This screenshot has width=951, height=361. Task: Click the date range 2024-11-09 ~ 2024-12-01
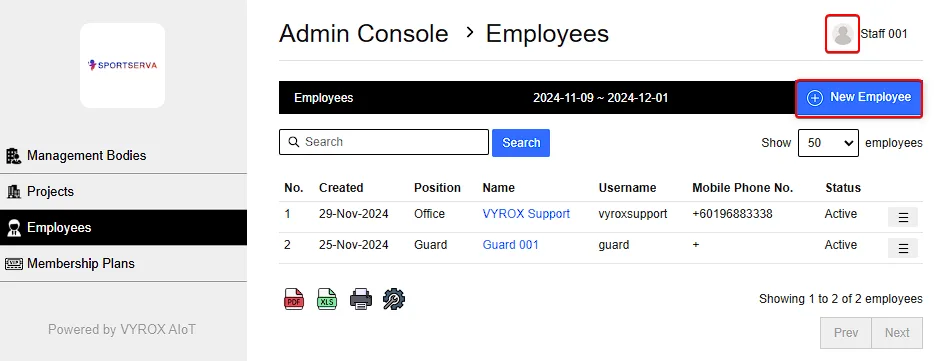point(600,98)
